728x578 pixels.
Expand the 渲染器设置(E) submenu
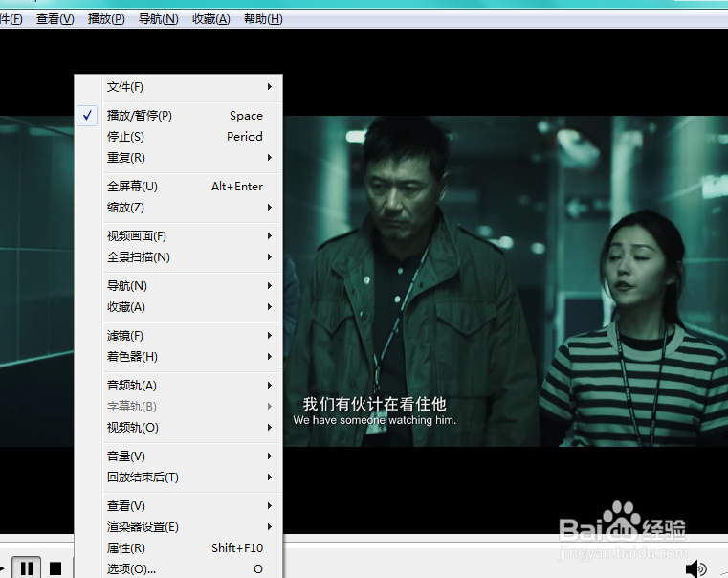pyautogui.click(x=178, y=527)
